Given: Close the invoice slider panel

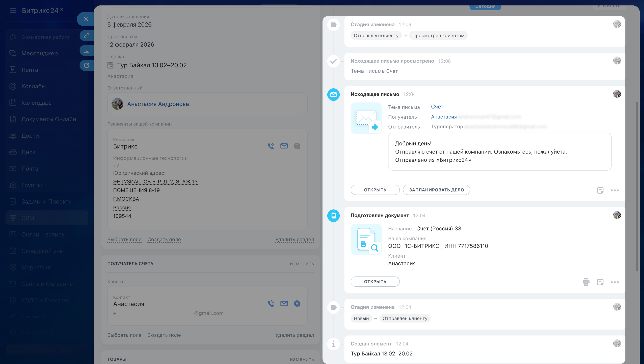Looking at the screenshot, I should point(86,19).
